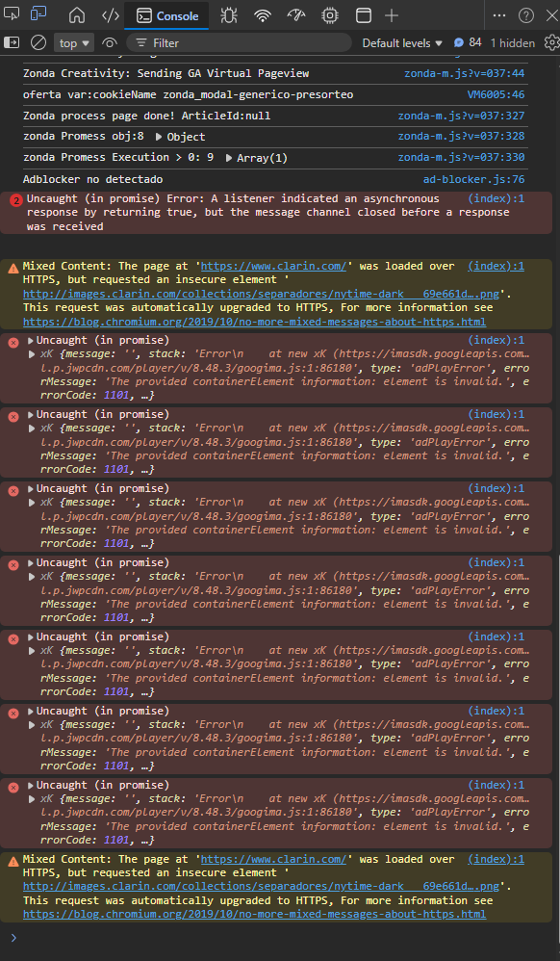The width and height of the screenshot is (560, 961).
Task: Open the top context dropdown
Action: pyautogui.click(x=74, y=43)
